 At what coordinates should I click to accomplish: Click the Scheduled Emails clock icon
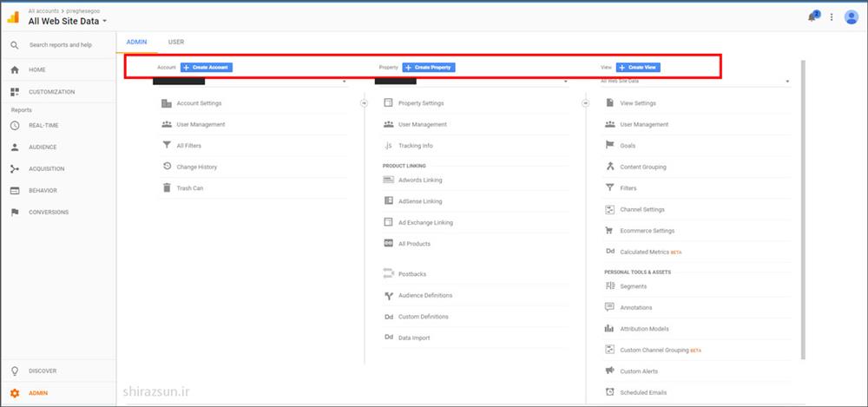point(609,392)
